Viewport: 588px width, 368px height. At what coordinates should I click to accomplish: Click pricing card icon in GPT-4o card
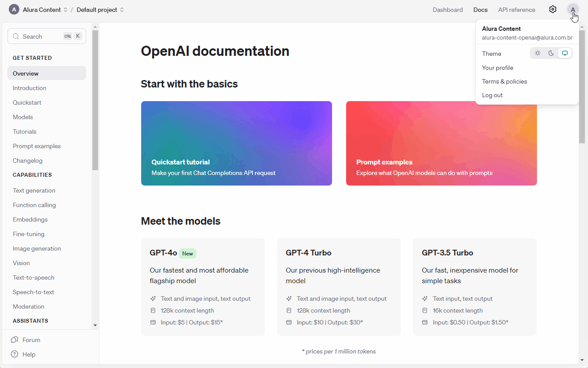click(153, 322)
